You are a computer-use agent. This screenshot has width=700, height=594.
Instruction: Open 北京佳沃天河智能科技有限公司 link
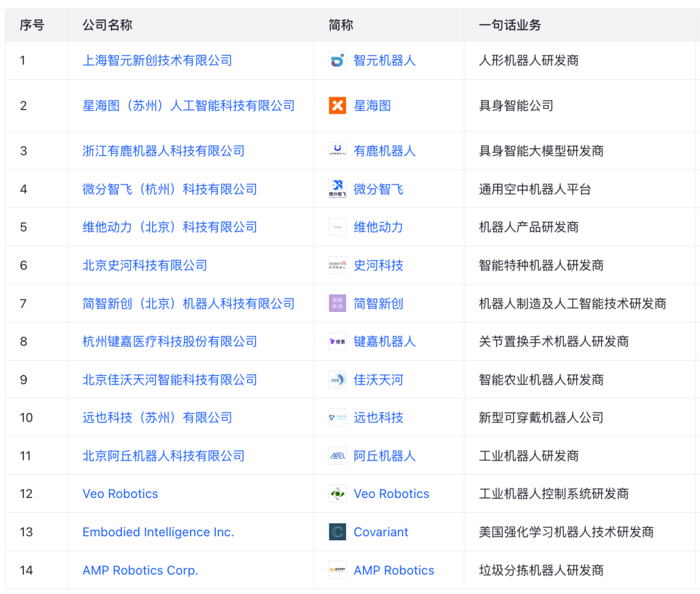coord(170,379)
